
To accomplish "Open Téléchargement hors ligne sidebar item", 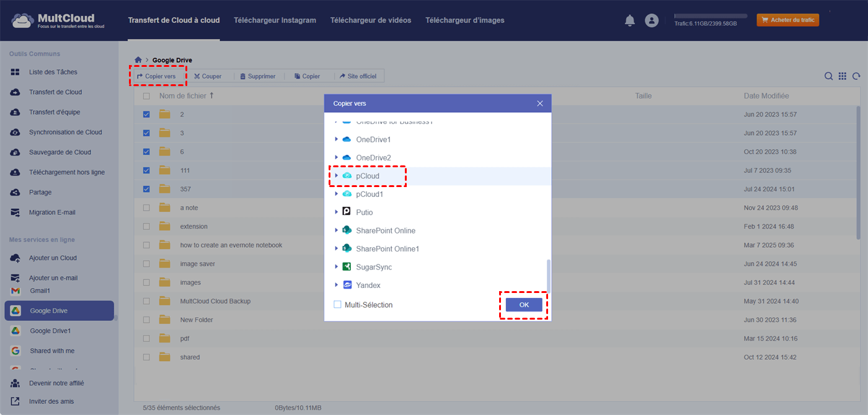I will (67, 172).
